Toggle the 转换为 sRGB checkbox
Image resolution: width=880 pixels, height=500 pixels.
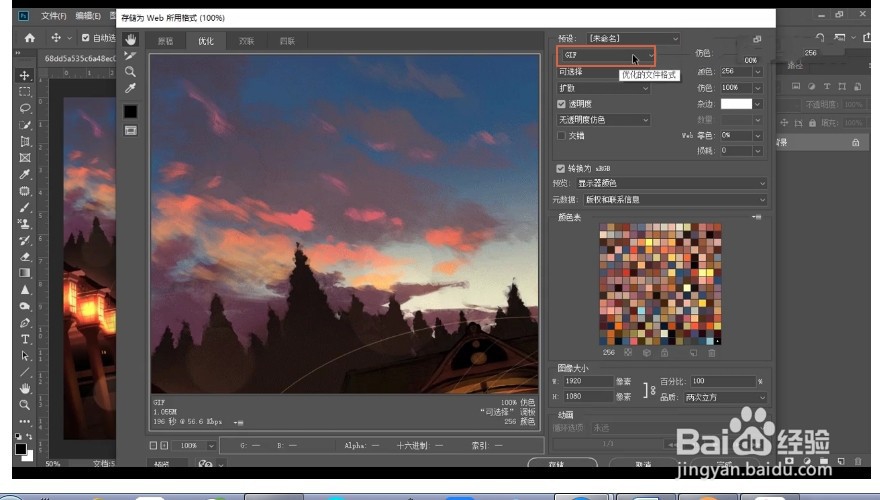click(x=560, y=168)
